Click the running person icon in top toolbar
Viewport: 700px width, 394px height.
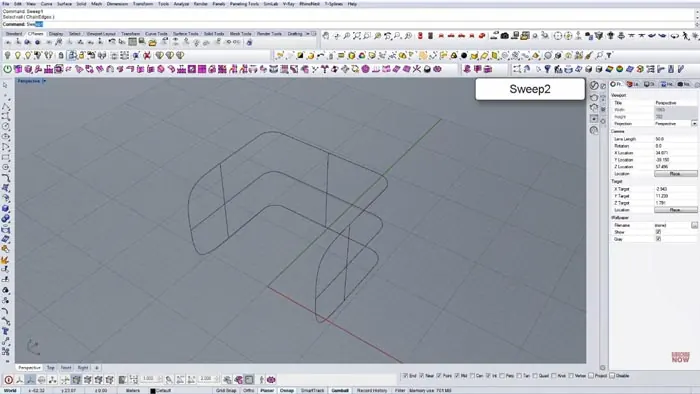point(686,36)
